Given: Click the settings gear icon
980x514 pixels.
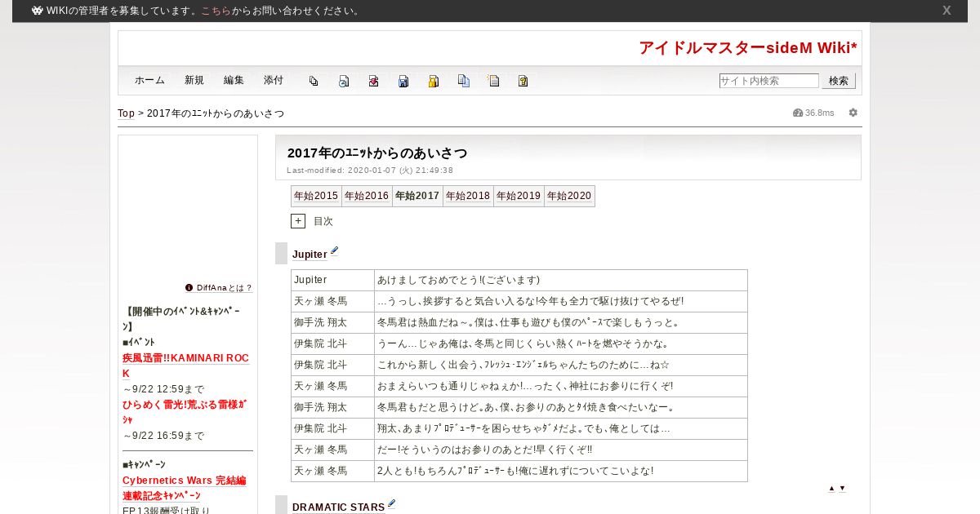Looking at the screenshot, I should coord(853,113).
